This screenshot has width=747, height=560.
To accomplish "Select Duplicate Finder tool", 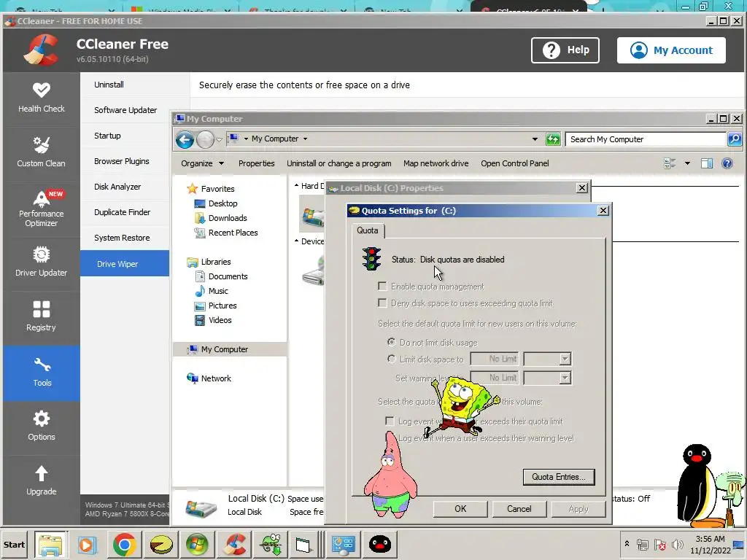I will coord(122,212).
